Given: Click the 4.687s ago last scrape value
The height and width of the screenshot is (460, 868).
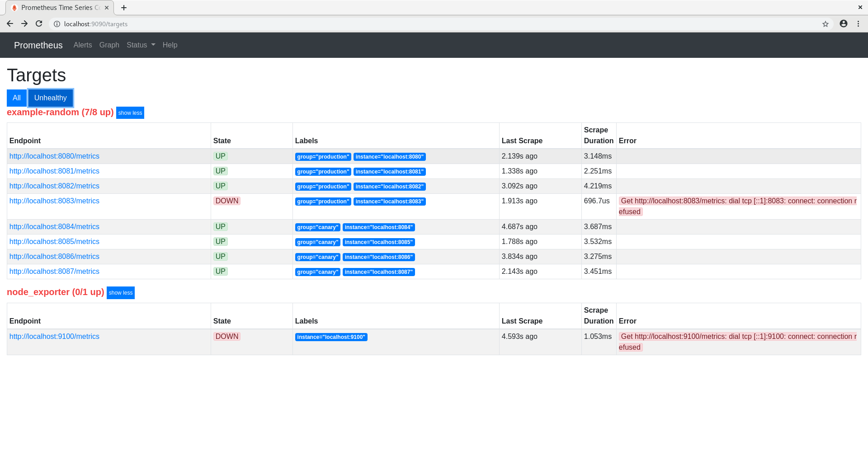Looking at the screenshot, I should [x=519, y=227].
